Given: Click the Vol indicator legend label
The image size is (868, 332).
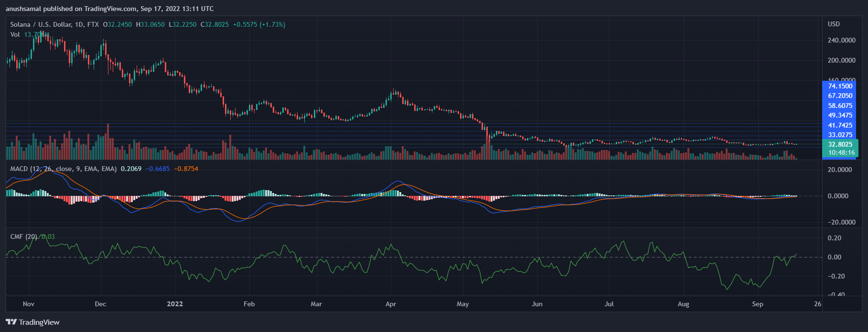Looking at the screenshot, I should [x=15, y=34].
